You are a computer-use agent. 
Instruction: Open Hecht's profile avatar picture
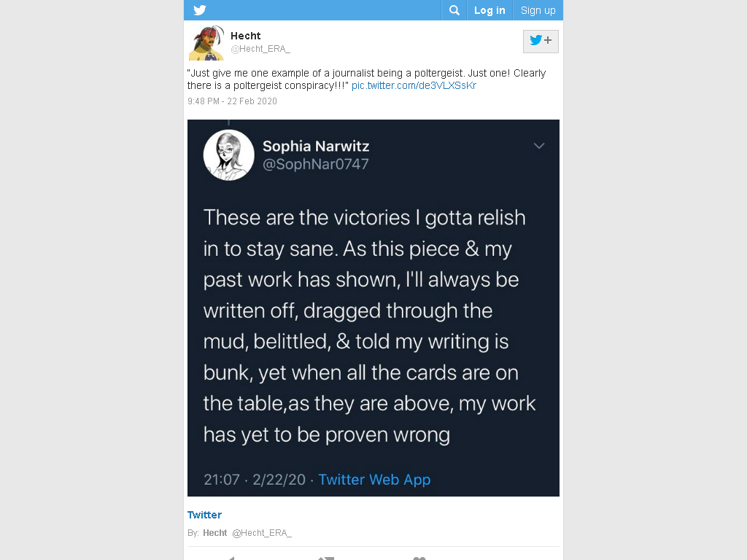coord(206,43)
